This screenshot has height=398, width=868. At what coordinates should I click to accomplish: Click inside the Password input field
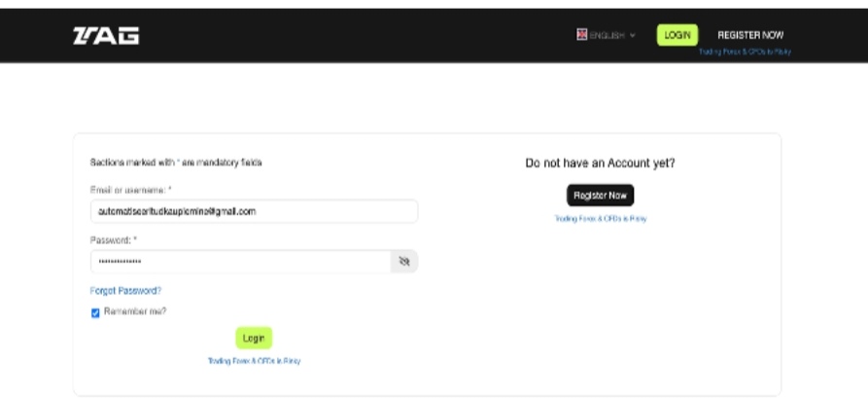pyautogui.click(x=241, y=262)
